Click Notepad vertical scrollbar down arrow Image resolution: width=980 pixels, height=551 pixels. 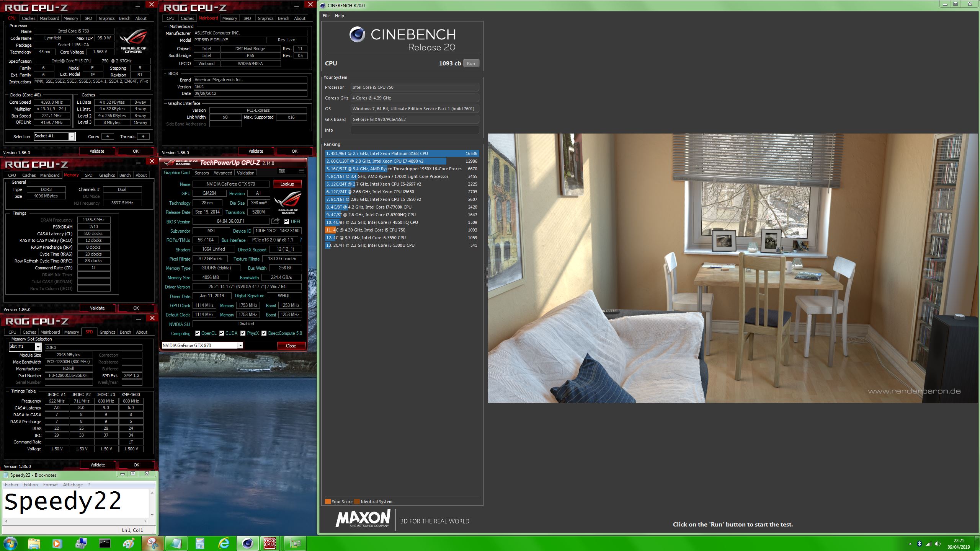152,515
